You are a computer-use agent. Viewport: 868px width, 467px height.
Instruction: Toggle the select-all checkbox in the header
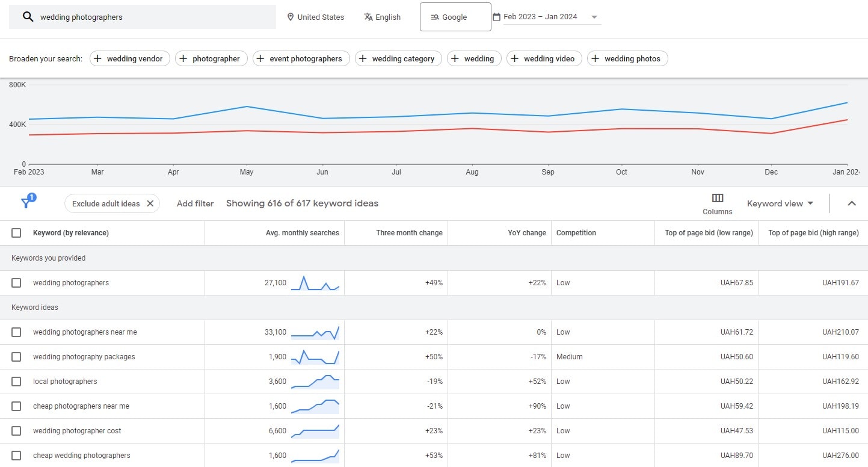coord(16,233)
